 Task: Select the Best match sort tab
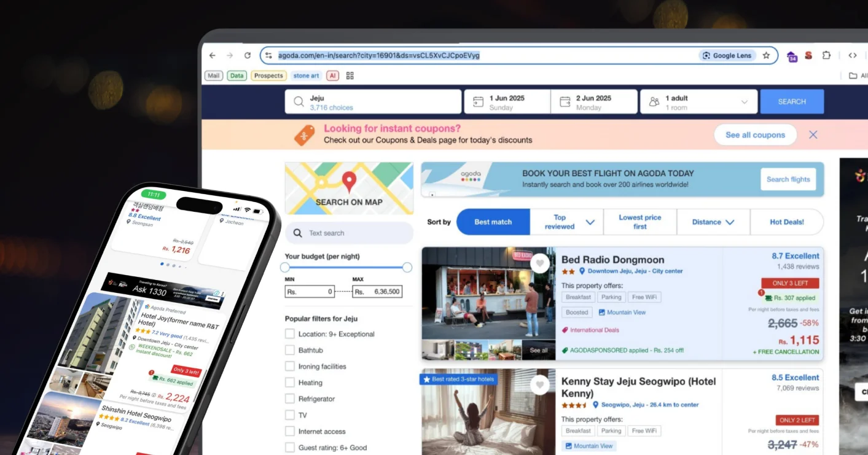tap(493, 222)
